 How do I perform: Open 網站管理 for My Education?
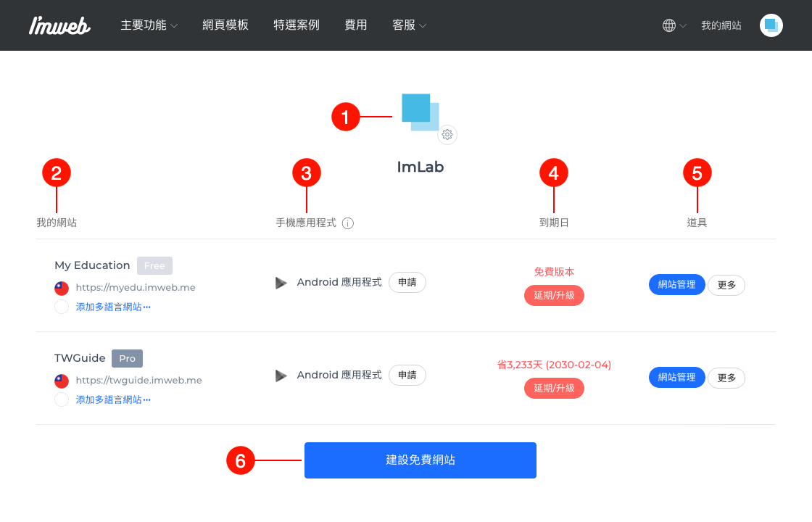[x=677, y=284]
